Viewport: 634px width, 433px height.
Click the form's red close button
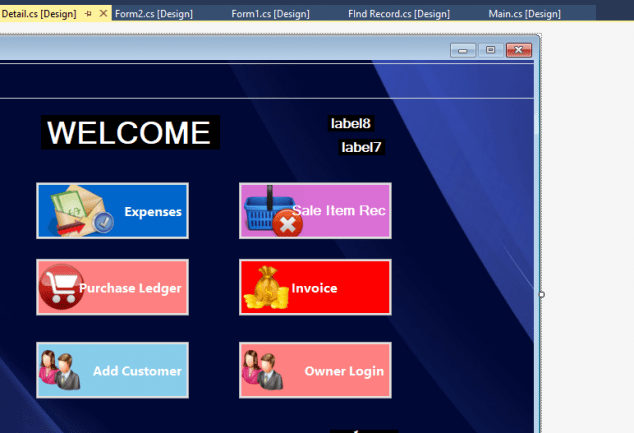519,50
